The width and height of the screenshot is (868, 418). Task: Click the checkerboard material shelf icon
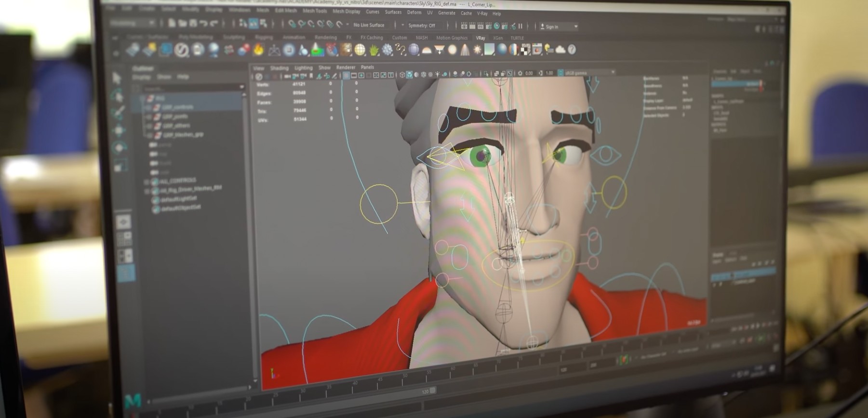(525, 49)
